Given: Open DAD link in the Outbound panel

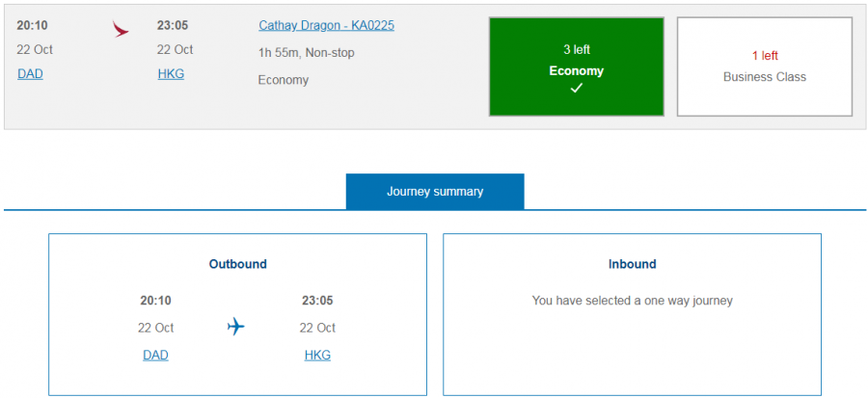Looking at the screenshot, I should pos(155,355).
